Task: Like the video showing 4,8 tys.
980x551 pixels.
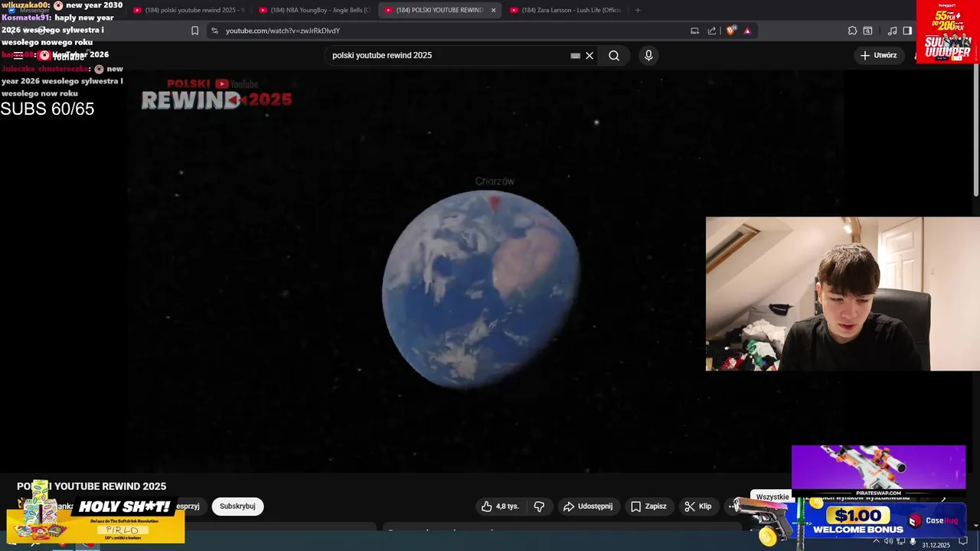Action: (500, 506)
